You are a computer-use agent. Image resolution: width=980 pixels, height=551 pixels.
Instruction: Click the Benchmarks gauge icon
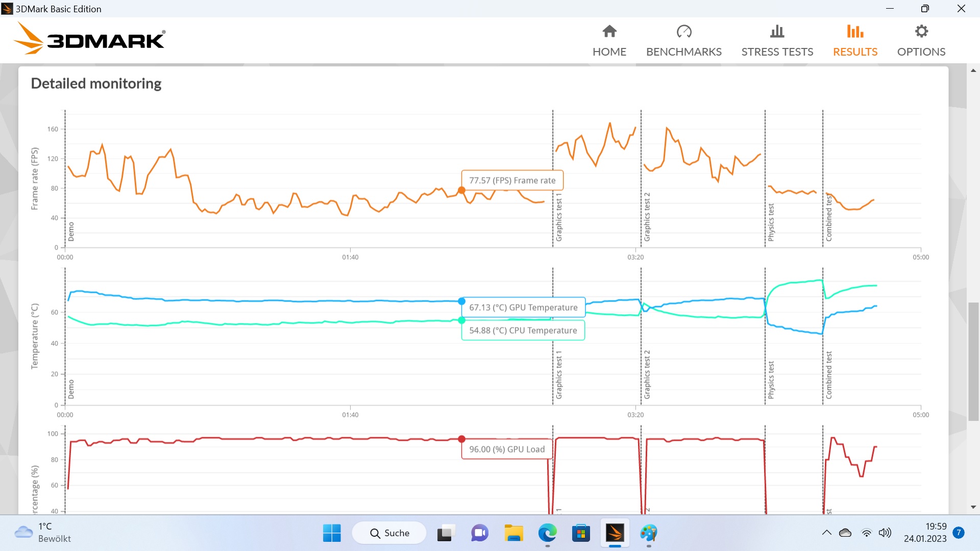tap(683, 32)
